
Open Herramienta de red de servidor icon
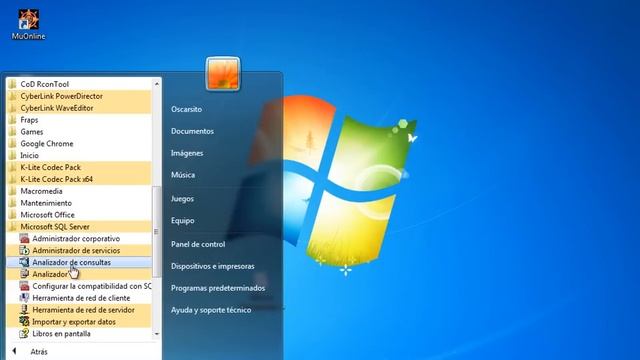[24, 309]
